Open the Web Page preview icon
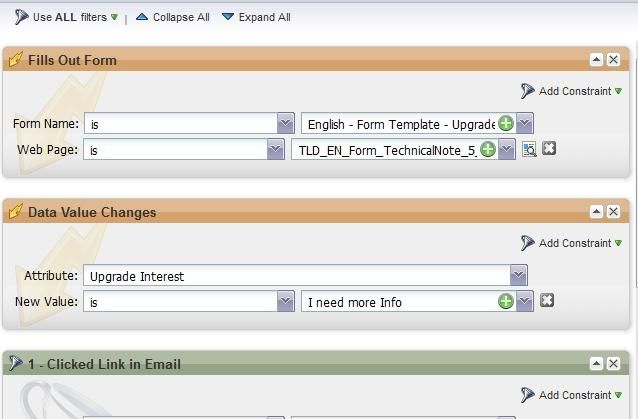This screenshot has width=638, height=419. click(x=529, y=150)
